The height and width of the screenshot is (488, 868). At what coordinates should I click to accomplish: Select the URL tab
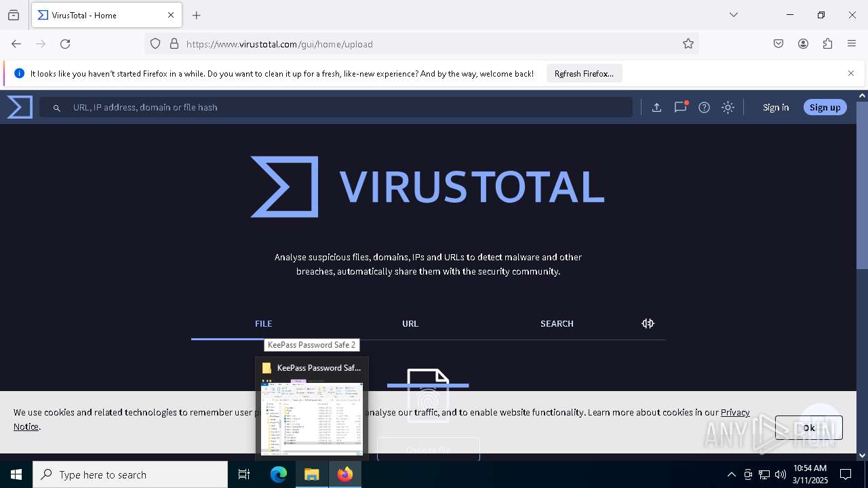(410, 323)
